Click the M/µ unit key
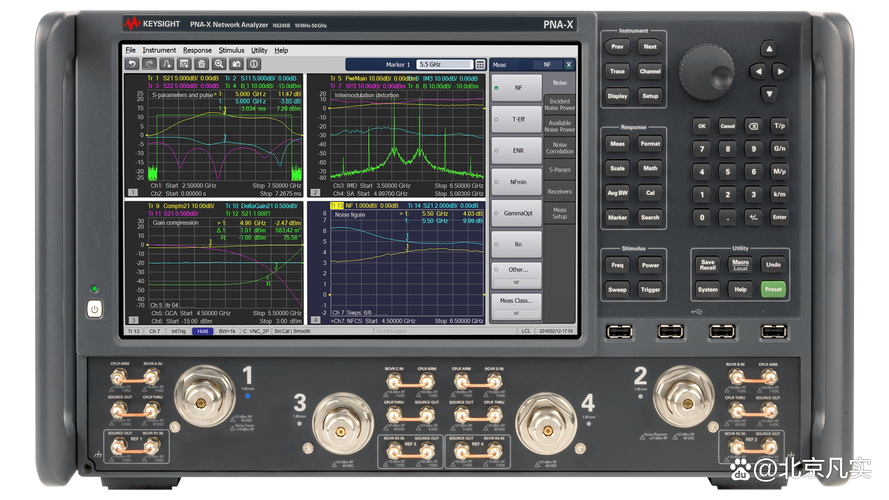The image size is (889, 500). pos(780,171)
